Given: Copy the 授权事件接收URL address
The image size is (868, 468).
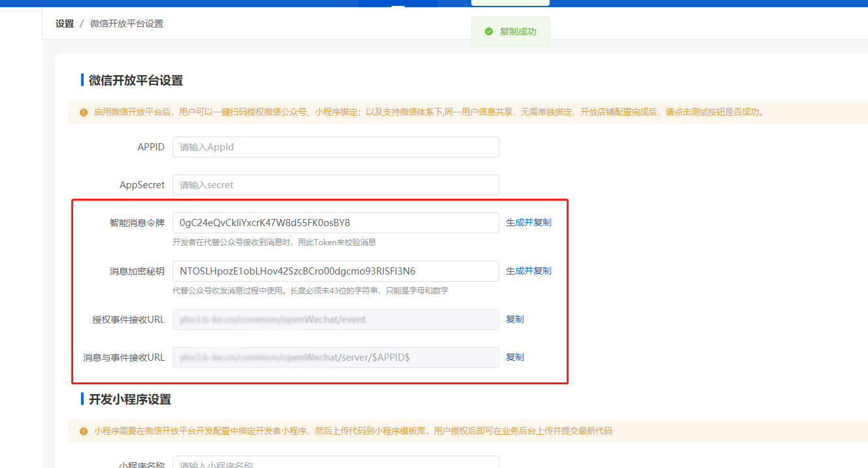Looking at the screenshot, I should coord(515,319).
